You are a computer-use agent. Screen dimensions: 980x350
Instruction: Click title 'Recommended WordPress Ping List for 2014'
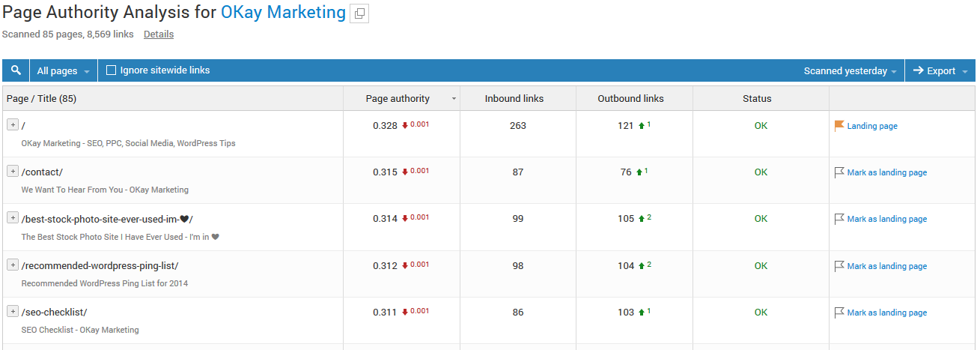tap(105, 283)
